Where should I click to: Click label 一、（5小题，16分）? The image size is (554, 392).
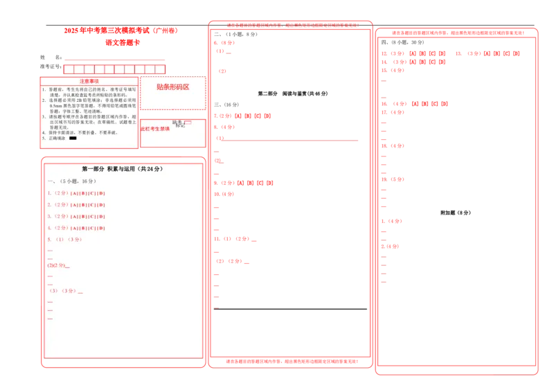(72, 181)
